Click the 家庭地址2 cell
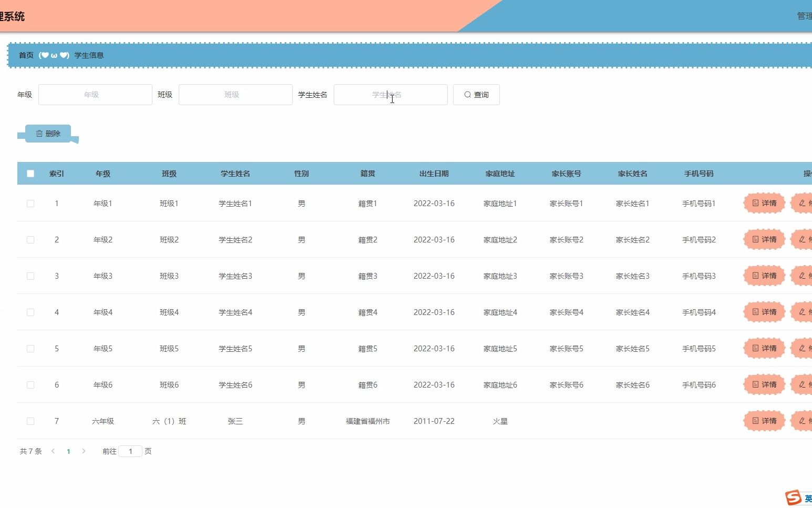The width and height of the screenshot is (812, 508). tap(500, 240)
